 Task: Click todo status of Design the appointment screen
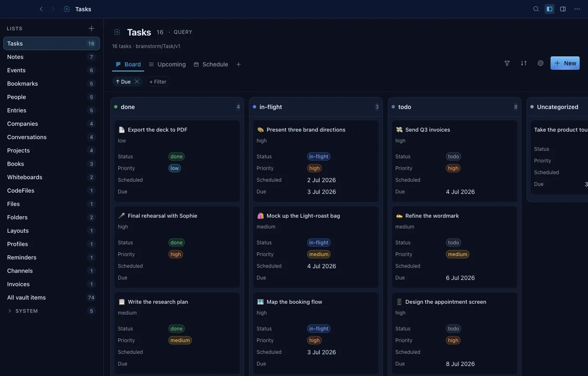(453, 329)
